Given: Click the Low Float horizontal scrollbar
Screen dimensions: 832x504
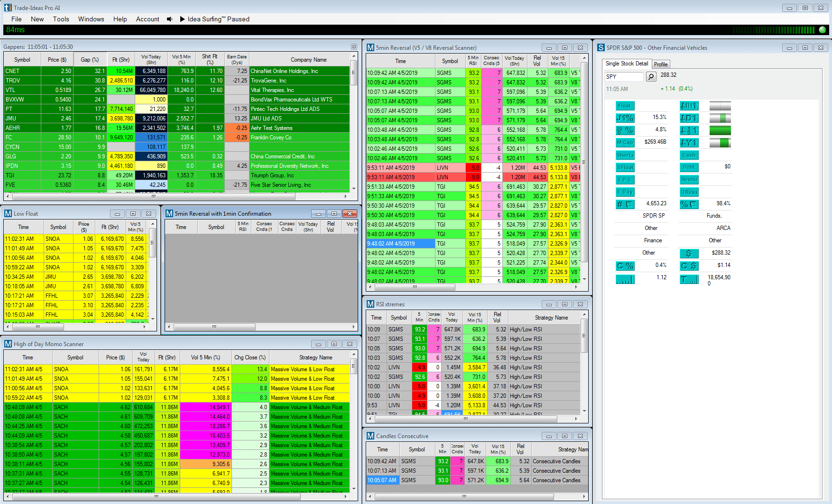Looking at the screenshot, I should point(37,327).
